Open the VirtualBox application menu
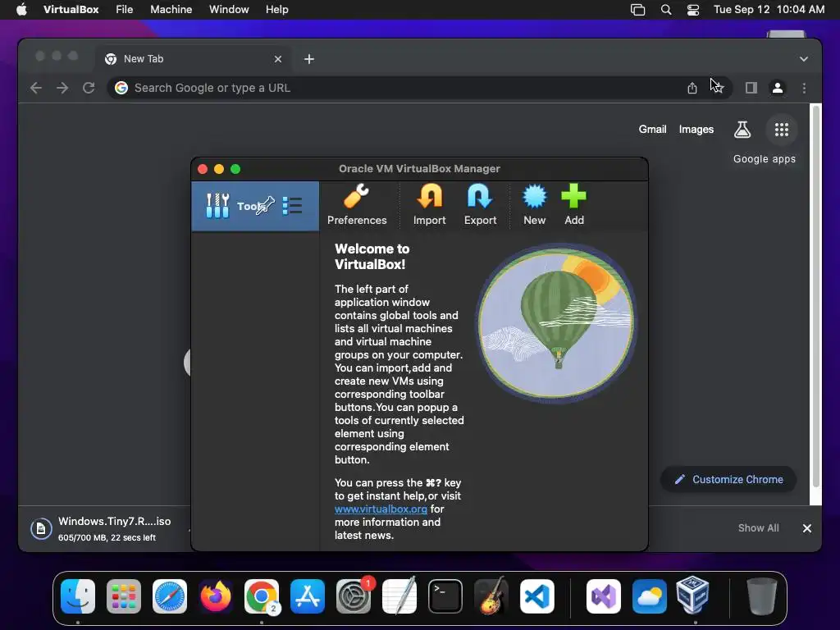The image size is (840, 630). [71, 10]
